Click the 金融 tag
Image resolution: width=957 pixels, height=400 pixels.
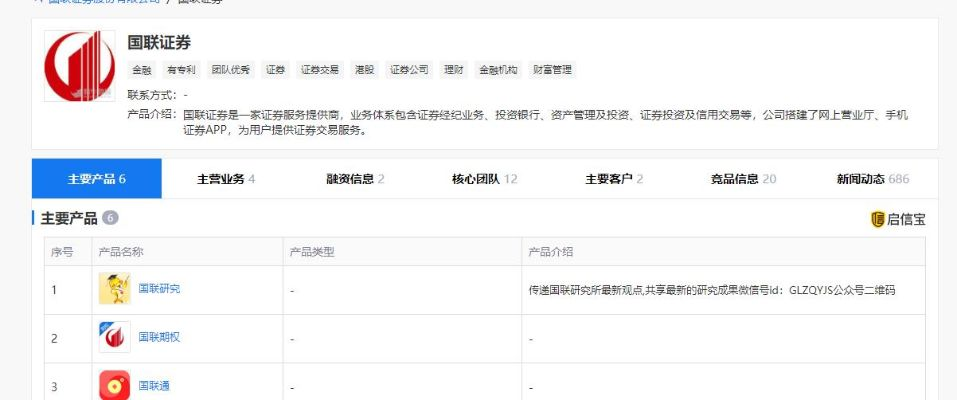click(142, 70)
